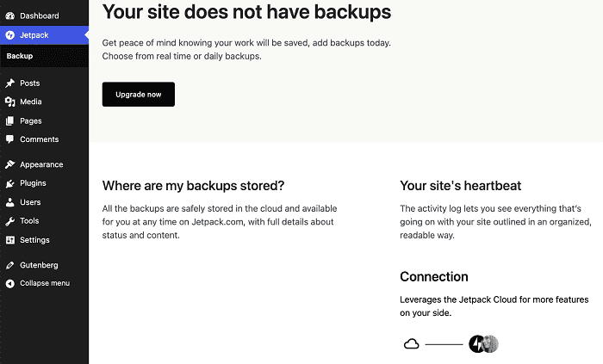Image resolution: width=603 pixels, height=364 pixels.
Task: Click the Posts pushpin icon
Action: tap(10, 83)
